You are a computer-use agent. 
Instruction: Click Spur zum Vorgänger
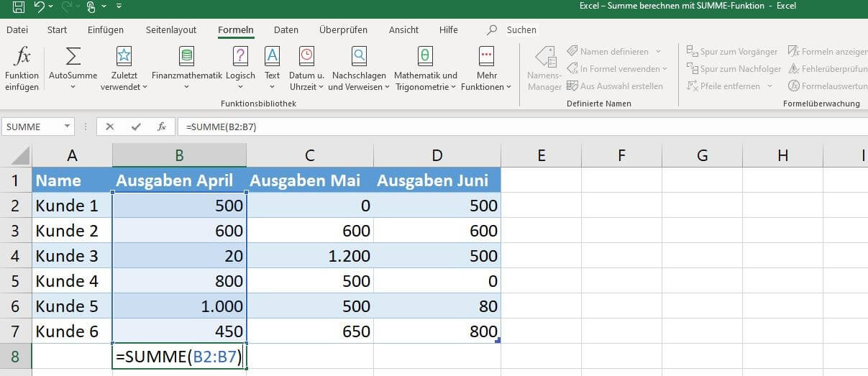(732, 52)
